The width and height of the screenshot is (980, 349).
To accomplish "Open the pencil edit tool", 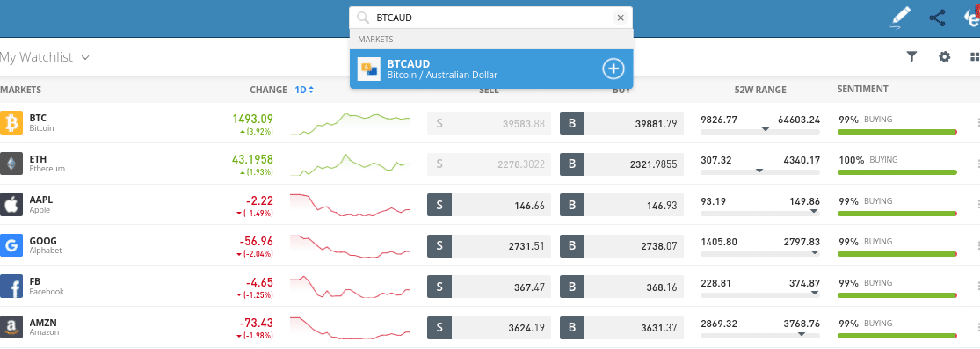I will [x=899, y=18].
